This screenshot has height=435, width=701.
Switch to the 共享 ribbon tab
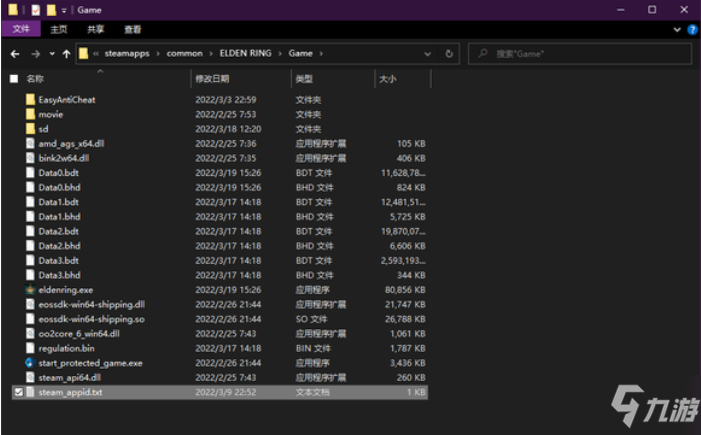coord(96,30)
